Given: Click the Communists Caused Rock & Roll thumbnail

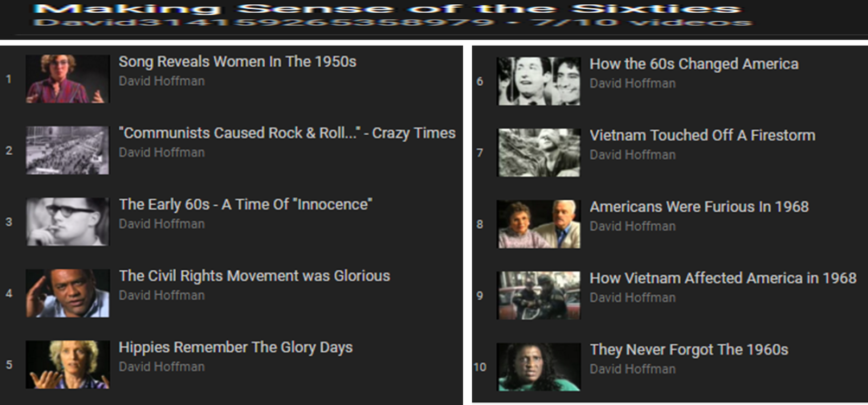Looking at the screenshot, I should [67, 150].
